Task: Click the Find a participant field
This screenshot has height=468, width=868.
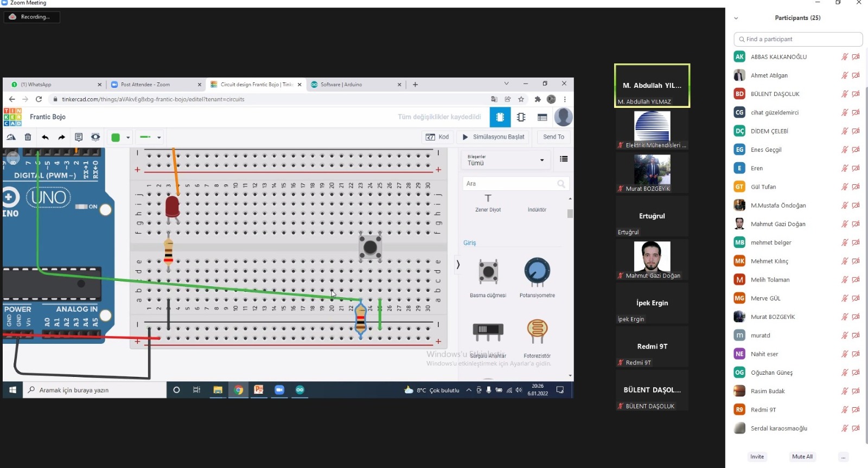Action: 798,39
